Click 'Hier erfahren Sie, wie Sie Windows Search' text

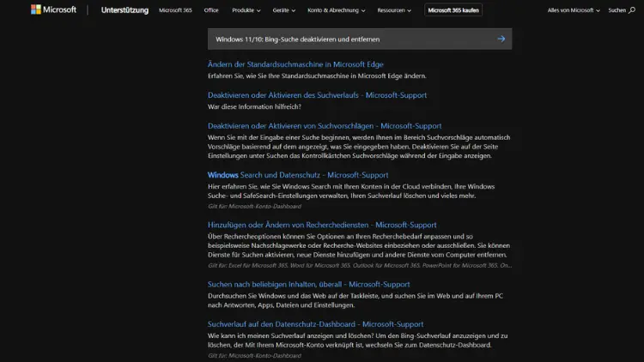[x=351, y=190]
